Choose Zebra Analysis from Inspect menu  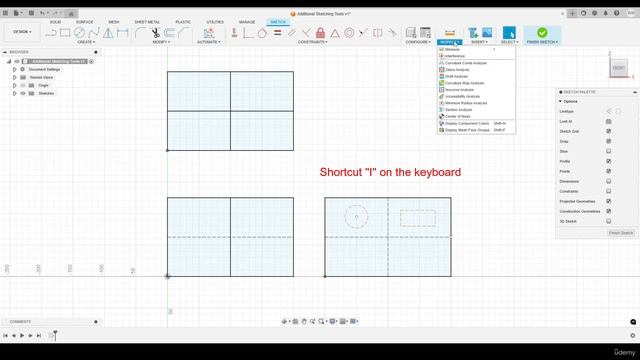[x=476, y=70]
